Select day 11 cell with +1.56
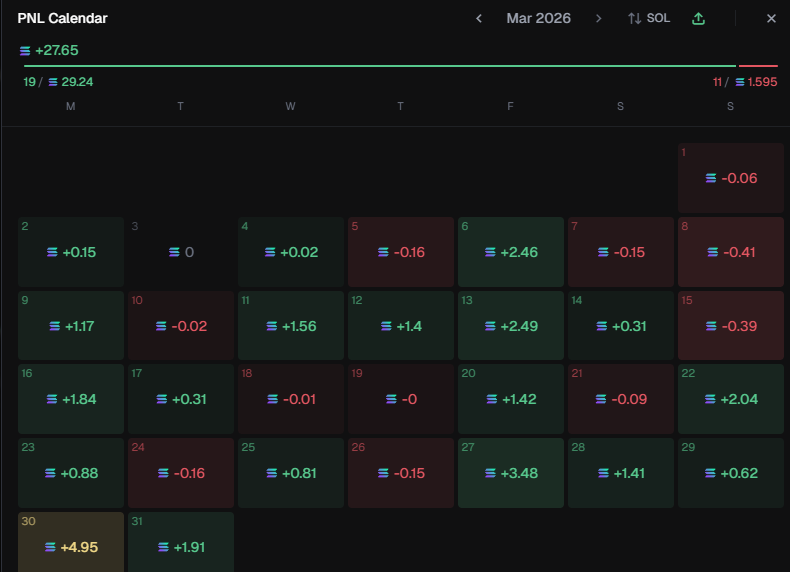790x572 pixels. coord(291,326)
